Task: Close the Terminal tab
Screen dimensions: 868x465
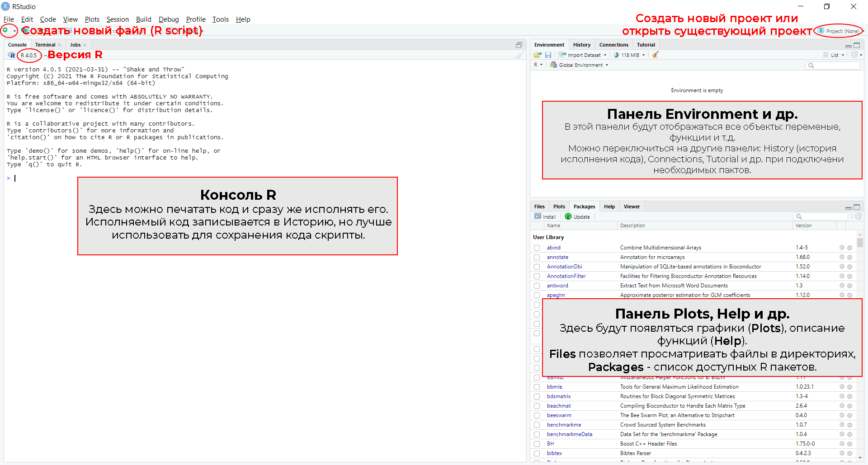Action: 59,45
